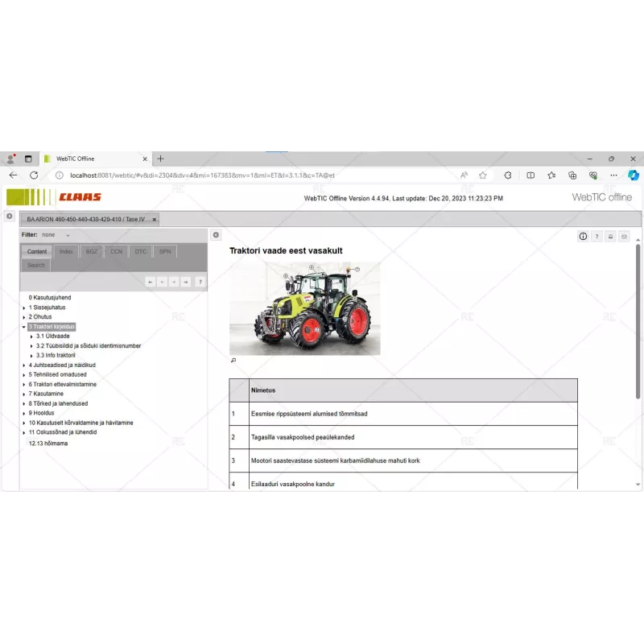
Task: Select tree item '3.1 Üldvaade'
Action: pyautogui.click(x=52, y=336)
